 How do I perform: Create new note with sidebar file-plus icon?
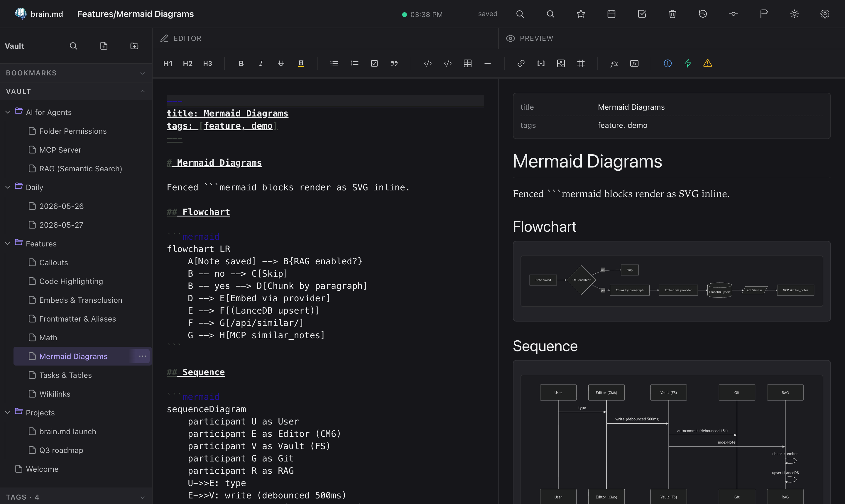click(x=104, y=46)
